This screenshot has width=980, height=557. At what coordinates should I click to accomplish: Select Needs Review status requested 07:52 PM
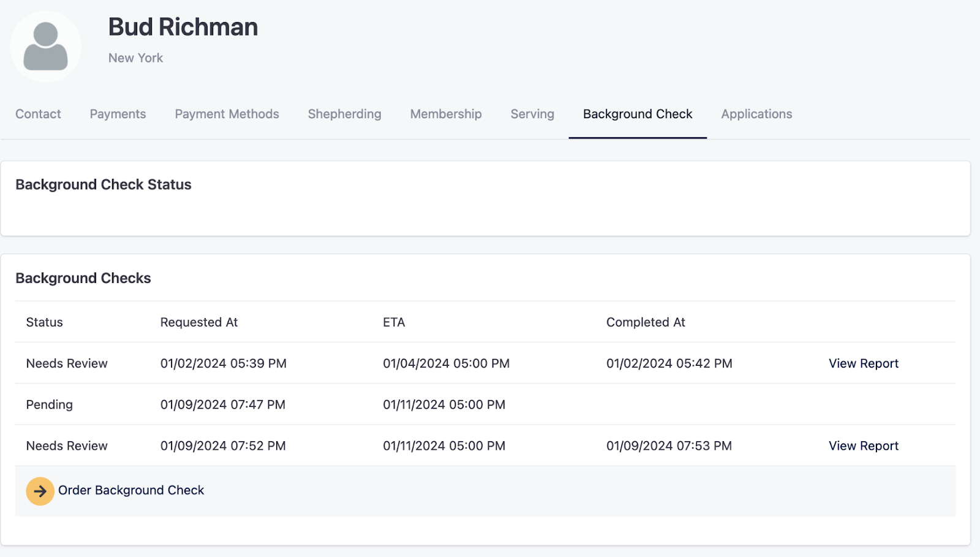pyautogui.click(x=67, y=445)
